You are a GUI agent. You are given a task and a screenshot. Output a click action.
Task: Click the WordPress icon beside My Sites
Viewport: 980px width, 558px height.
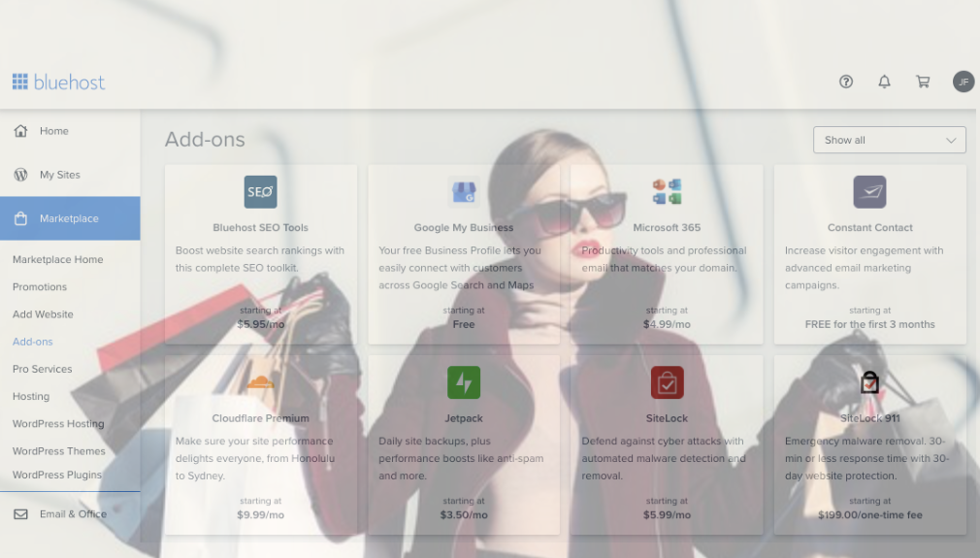point(20,175)
